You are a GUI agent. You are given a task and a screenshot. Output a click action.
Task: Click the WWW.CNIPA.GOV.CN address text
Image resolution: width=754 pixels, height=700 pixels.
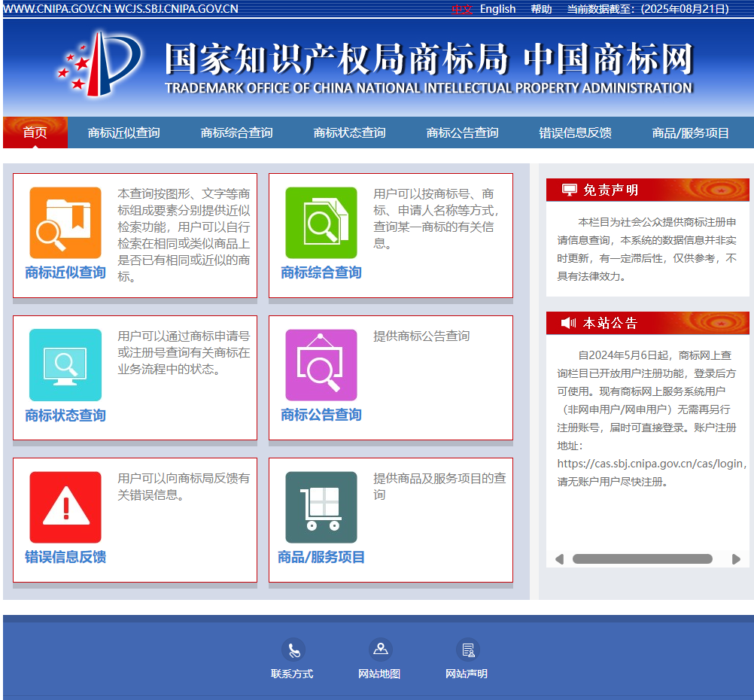pos(57,9)
